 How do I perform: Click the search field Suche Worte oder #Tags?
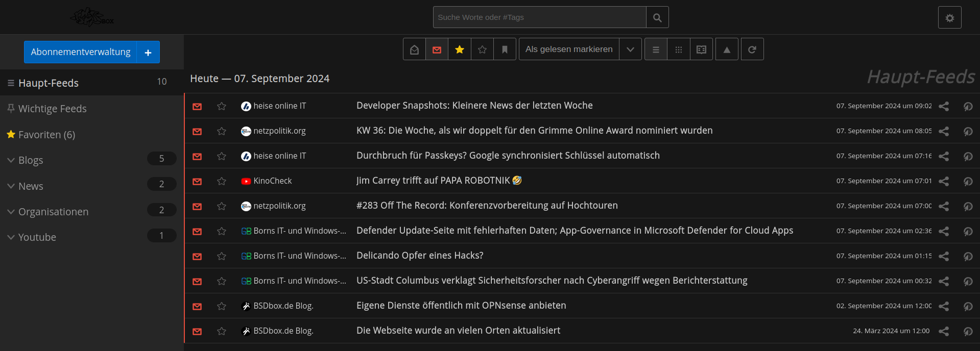click(539, 17)
